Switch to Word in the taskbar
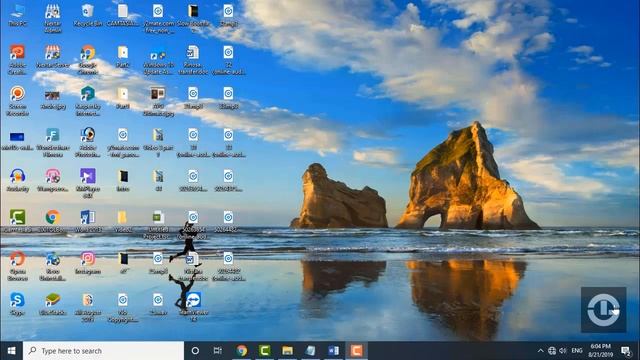 (333, 351)
